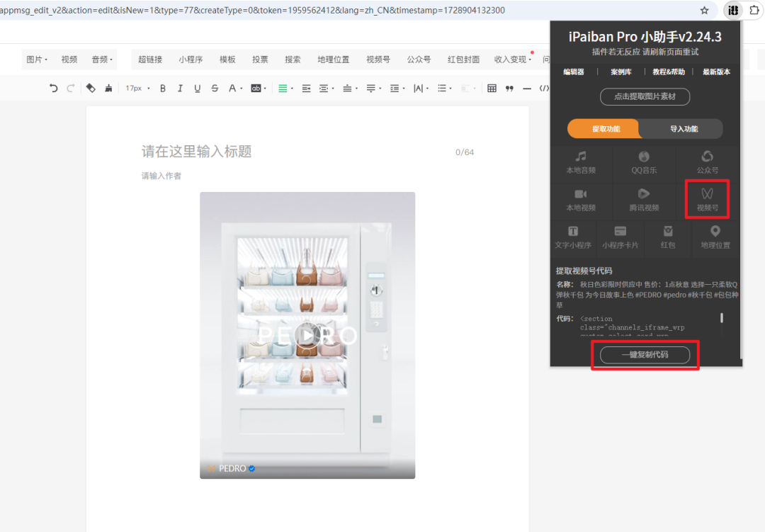765x532 pixels.
Task: Toggle bold formatting
Action: point(163,89)
